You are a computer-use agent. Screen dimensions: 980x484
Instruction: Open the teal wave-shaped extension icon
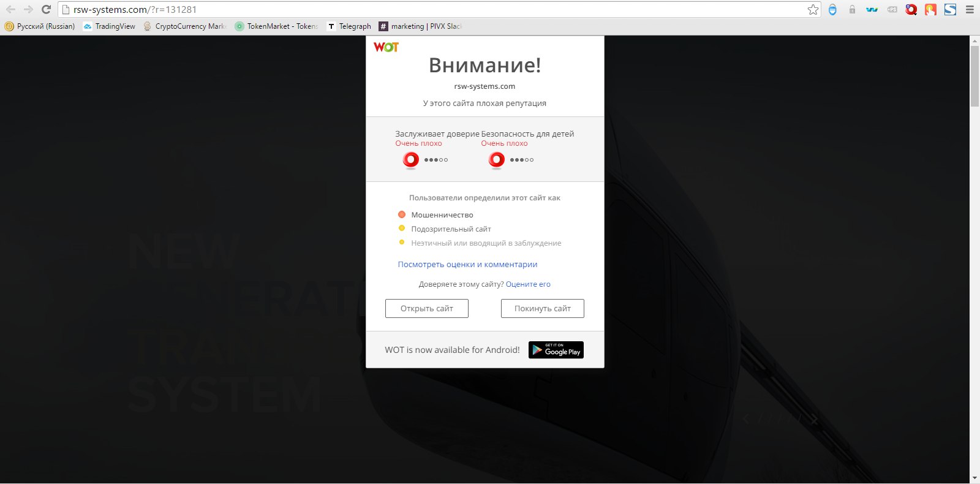[x=872, y=9]
